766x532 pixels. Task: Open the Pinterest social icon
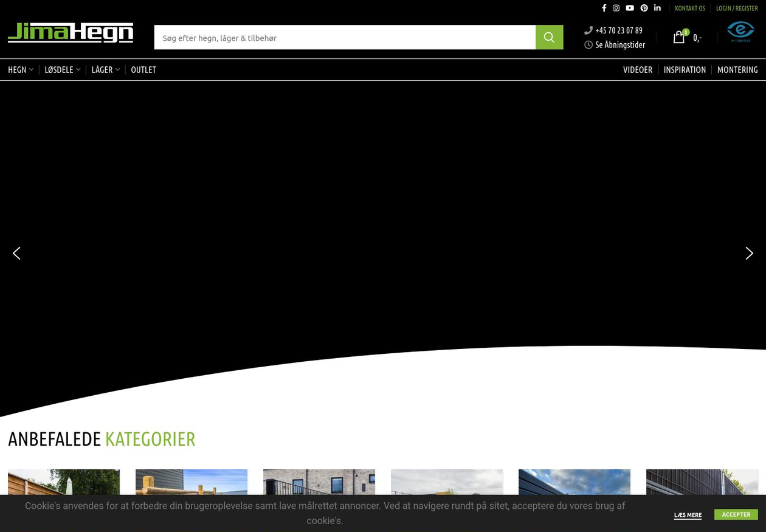click(644, 8)
